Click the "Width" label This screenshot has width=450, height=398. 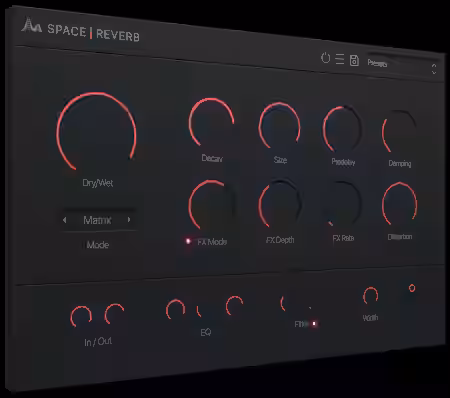coord(370,318)
